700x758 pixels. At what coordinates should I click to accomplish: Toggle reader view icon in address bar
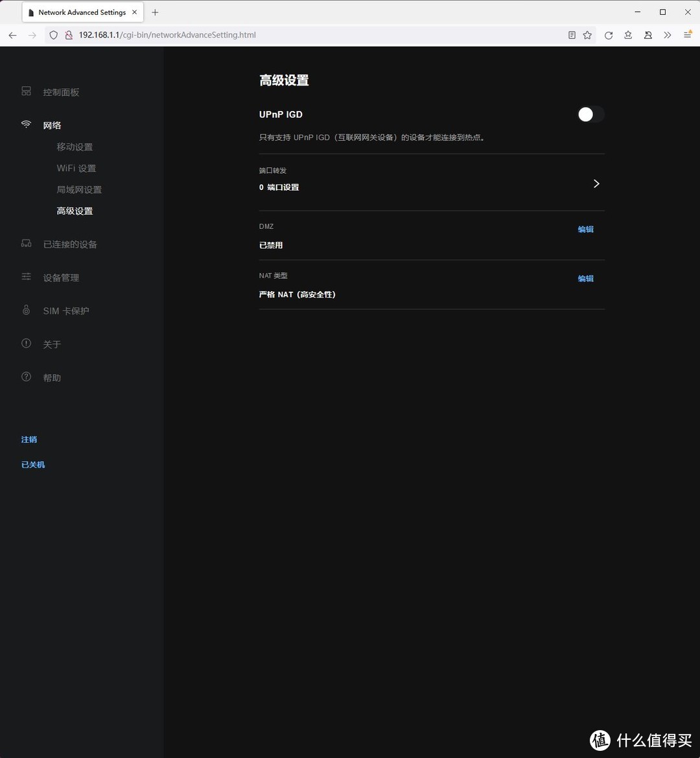point(571,35)
